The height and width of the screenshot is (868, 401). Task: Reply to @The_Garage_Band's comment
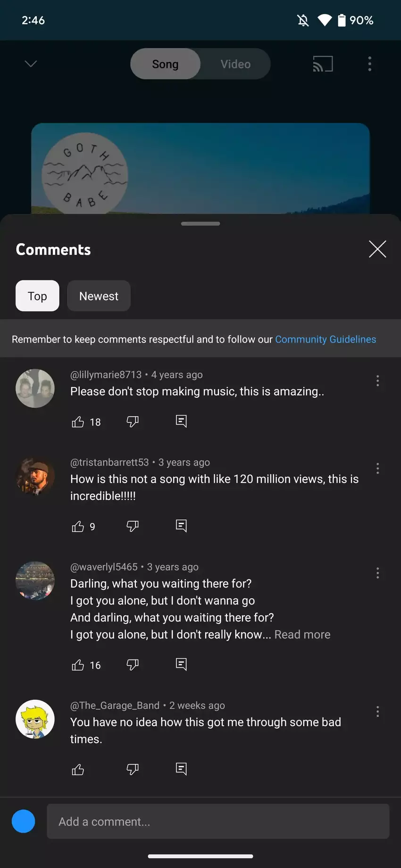[181, 769]
